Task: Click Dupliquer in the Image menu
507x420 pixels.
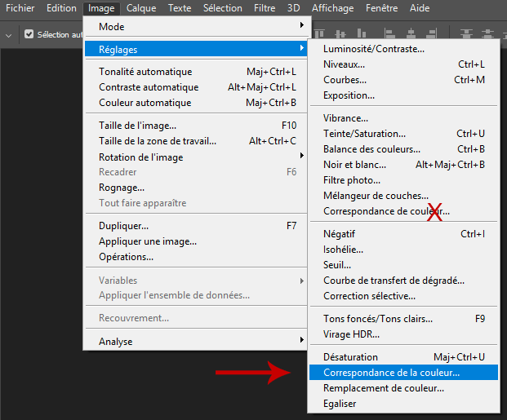Action: 123,226
